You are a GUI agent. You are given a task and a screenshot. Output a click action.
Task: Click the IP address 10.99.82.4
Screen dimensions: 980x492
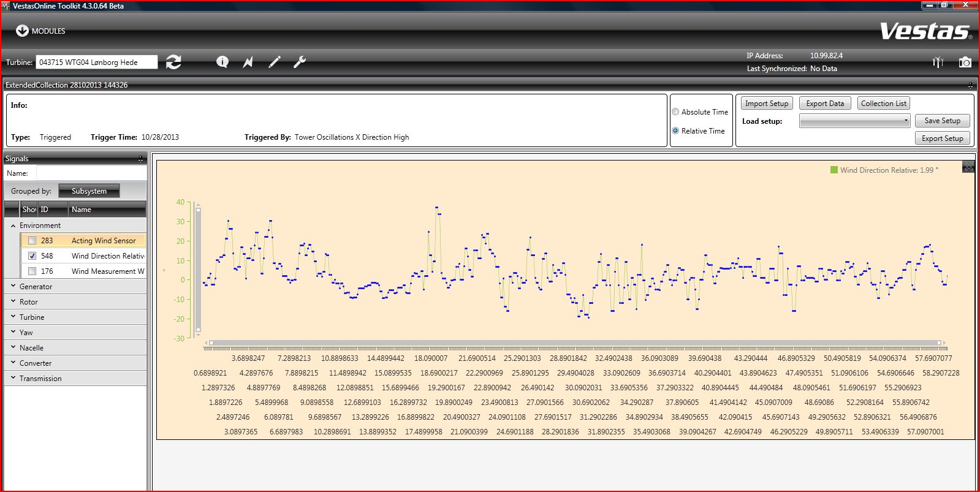826,56
